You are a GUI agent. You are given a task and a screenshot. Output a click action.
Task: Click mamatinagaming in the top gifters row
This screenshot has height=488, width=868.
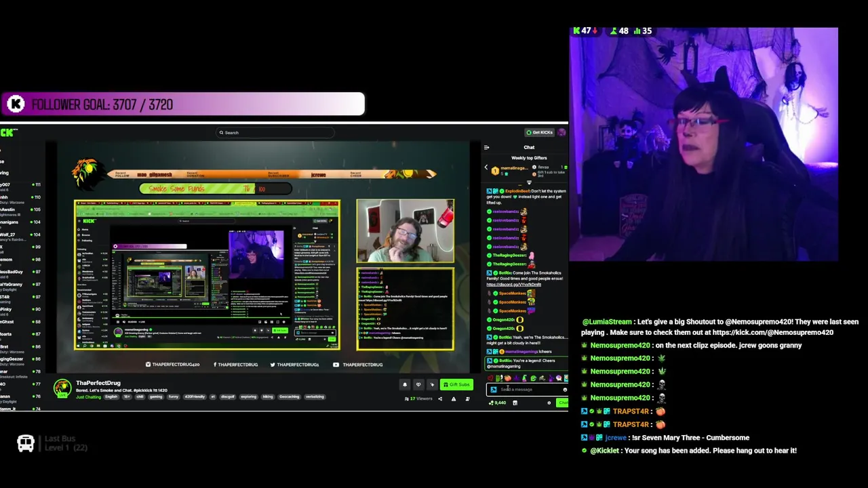516,167
